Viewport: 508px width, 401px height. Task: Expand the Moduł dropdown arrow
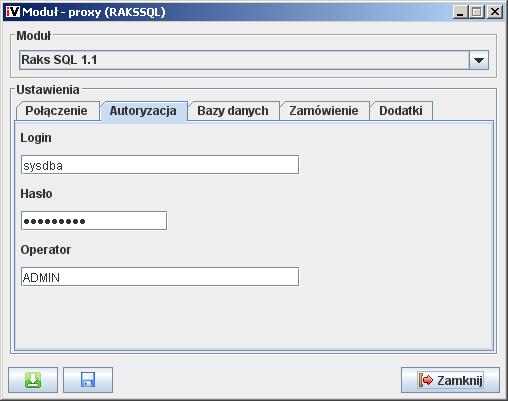click(x=479, y=60)
